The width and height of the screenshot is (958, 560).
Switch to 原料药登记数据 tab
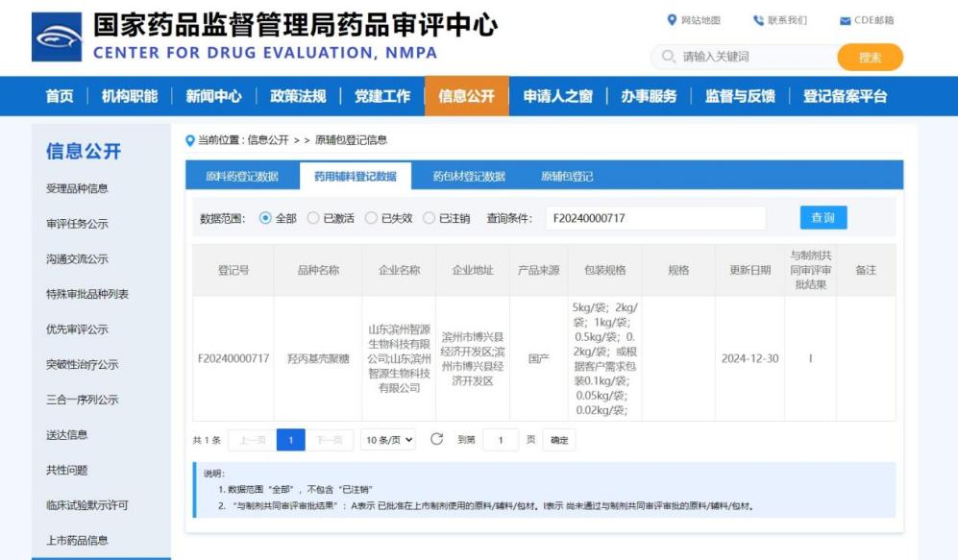point(242,176)
